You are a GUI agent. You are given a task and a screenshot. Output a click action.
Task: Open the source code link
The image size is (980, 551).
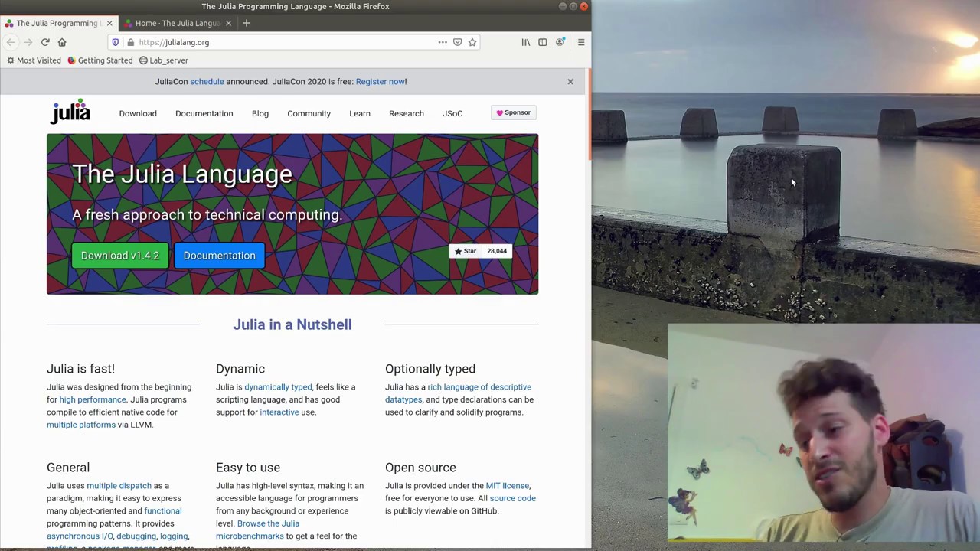pos(513,498)
